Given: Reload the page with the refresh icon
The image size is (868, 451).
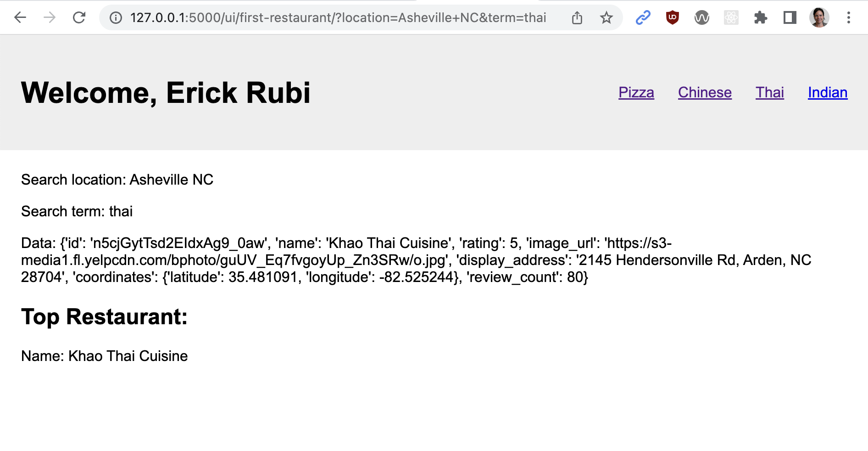Looking at the screenshot, I should pyautogui.click(x=79, y=18).
